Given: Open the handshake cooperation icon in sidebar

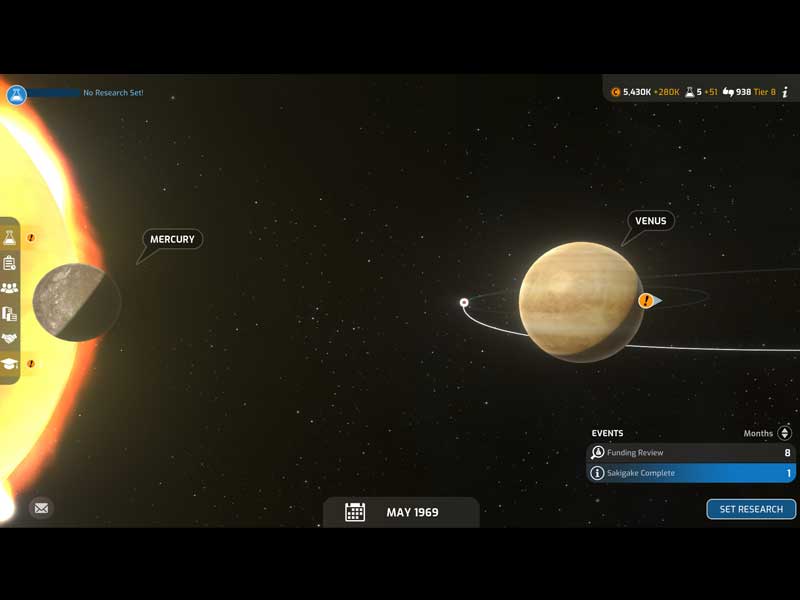Looking at the screenshot, I should click(10, 338).
